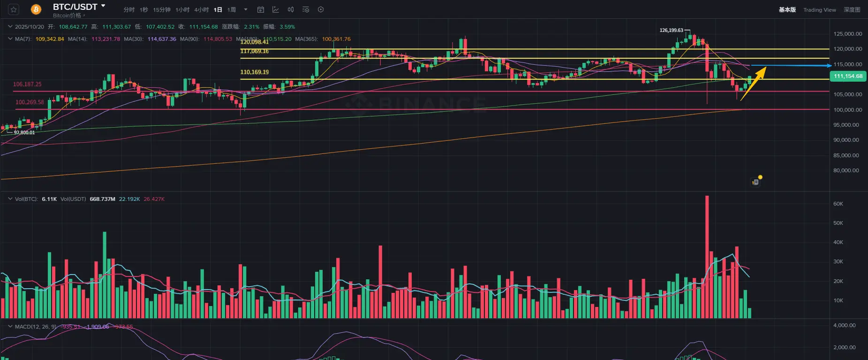
Task: Switch to the 15分钟 interval
Action: click(x=162, y=9)
